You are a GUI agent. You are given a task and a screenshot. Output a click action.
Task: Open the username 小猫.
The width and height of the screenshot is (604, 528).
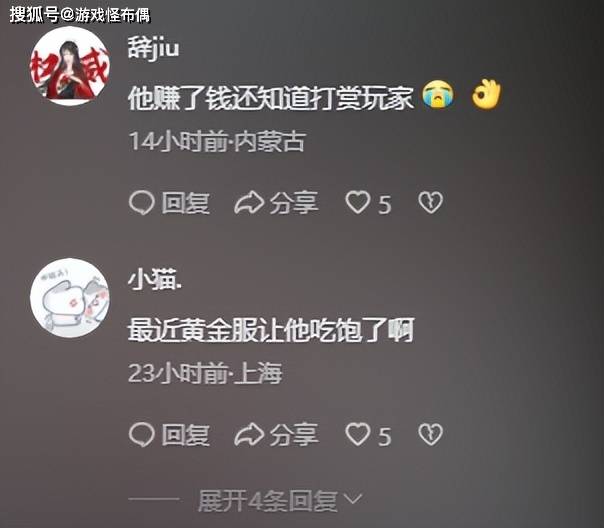[x=155, y=280]
